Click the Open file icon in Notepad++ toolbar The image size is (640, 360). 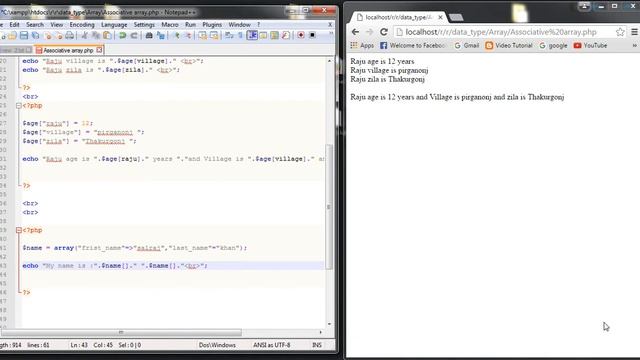12,36
